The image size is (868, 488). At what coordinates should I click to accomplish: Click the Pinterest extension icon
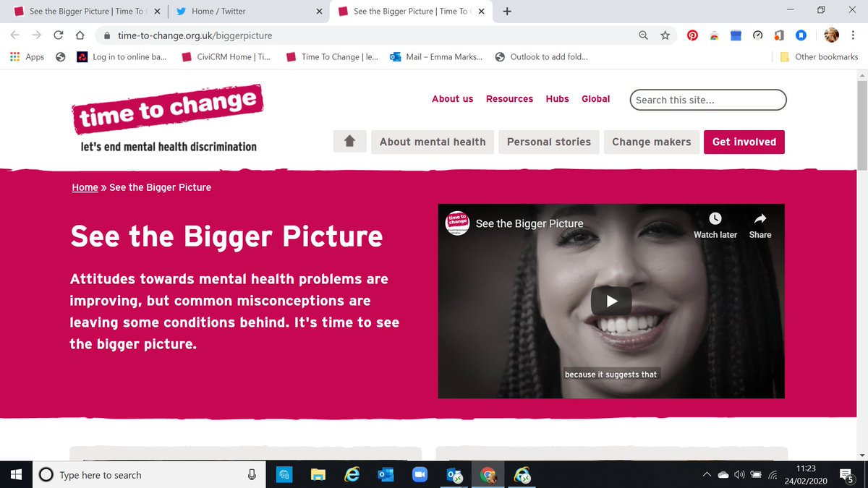point(692,35)
